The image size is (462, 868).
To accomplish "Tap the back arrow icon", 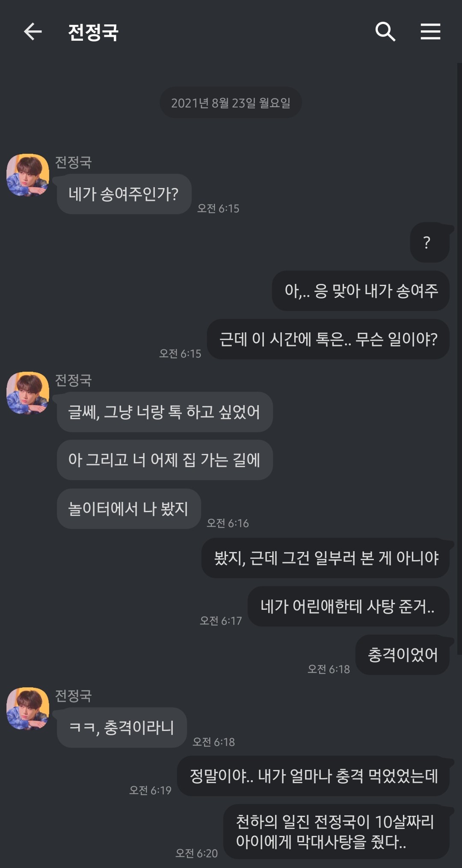I will (33, 32).
